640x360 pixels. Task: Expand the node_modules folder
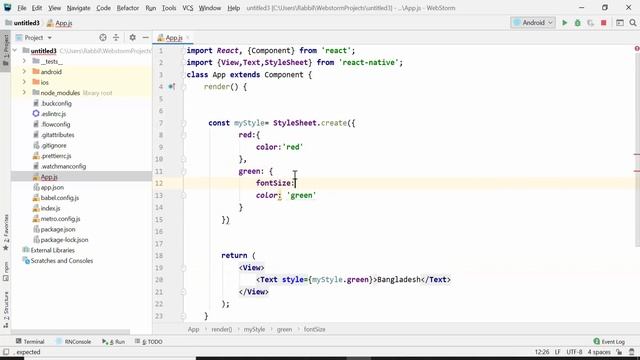click(24, 93)
